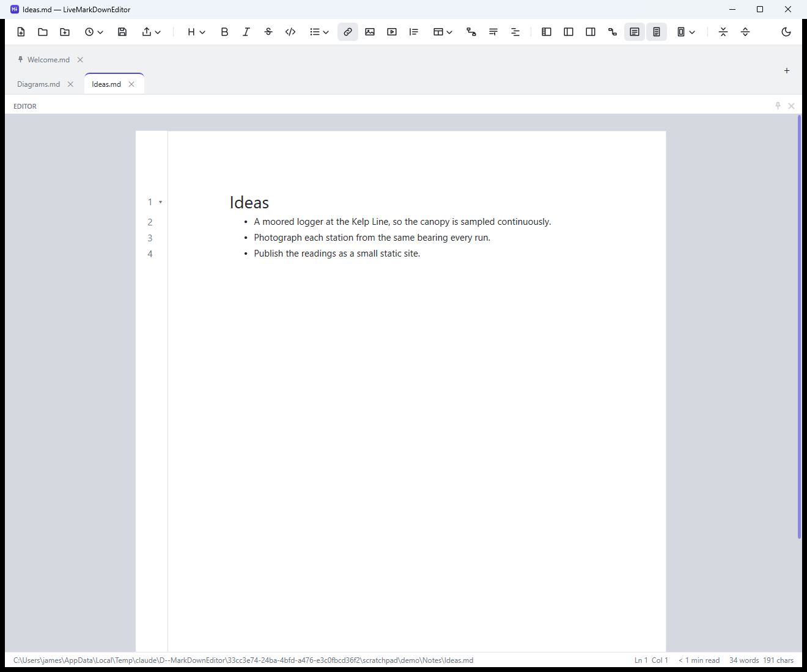Click the 'Ln 1 Col 1' status indicator

[x=651, y=660]
